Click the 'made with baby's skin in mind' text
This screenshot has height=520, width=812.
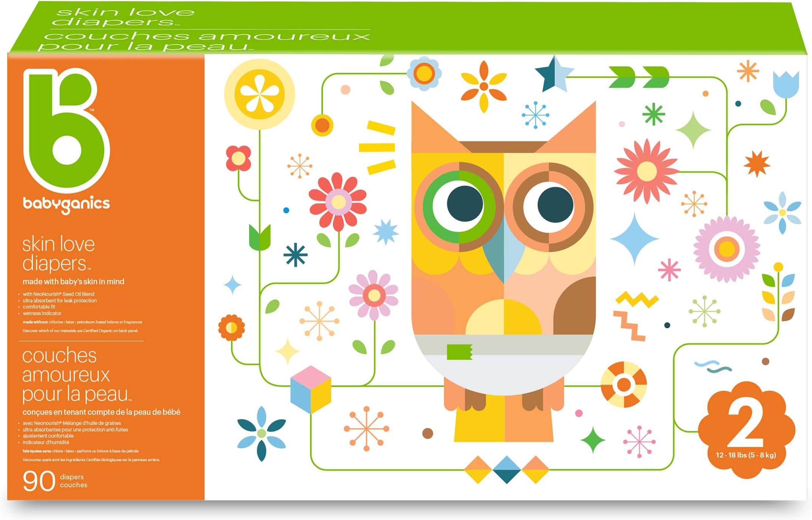point(73,281)
